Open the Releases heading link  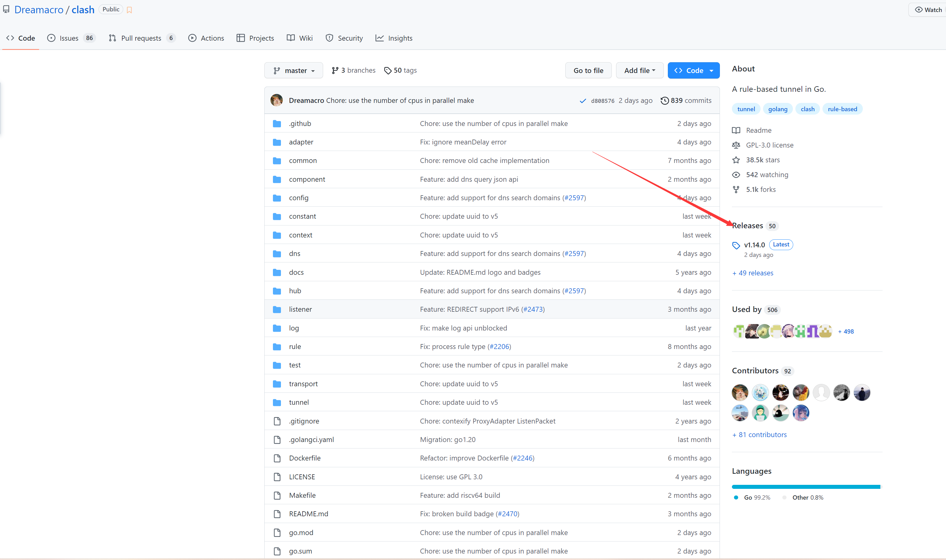pos(755,226)
